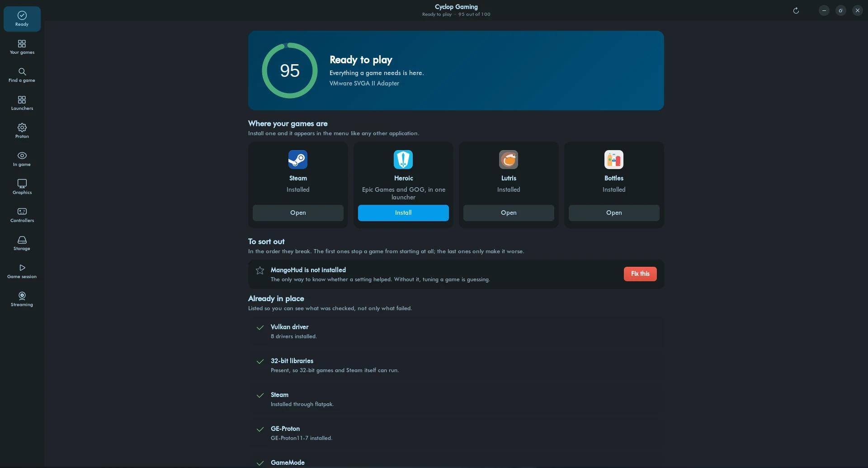Select the Vulkan driver check row
The width and height of the screenshot is (868, 468).
[x=456, y=331]
